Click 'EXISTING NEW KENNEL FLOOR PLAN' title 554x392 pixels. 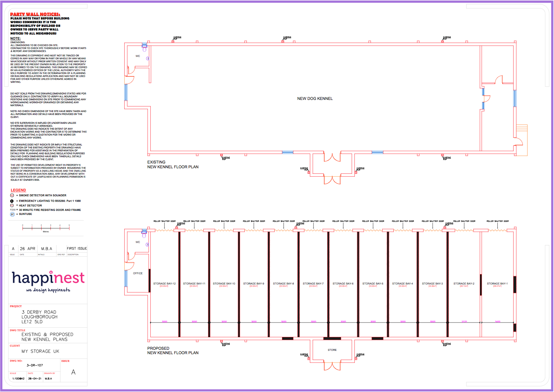(x=173, y=165)
